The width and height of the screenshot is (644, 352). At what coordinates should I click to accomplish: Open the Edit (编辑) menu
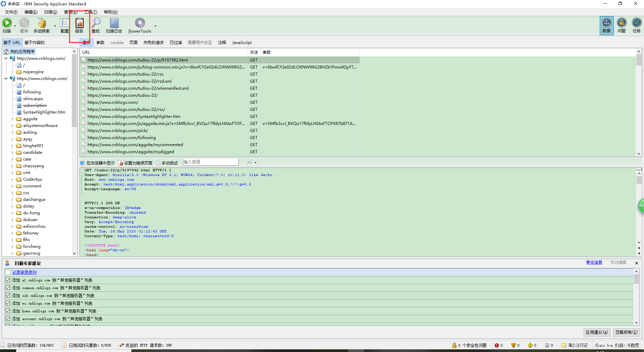click(31, 12)
